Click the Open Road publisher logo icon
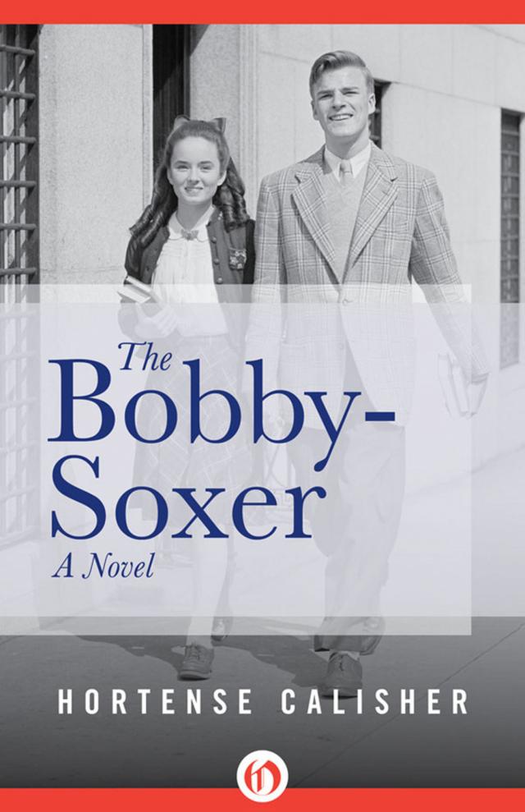 pos(262,775)
